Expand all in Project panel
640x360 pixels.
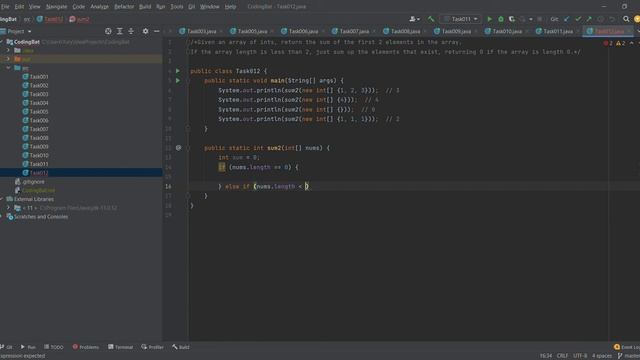pyautogui.click(x=120, y=31)
